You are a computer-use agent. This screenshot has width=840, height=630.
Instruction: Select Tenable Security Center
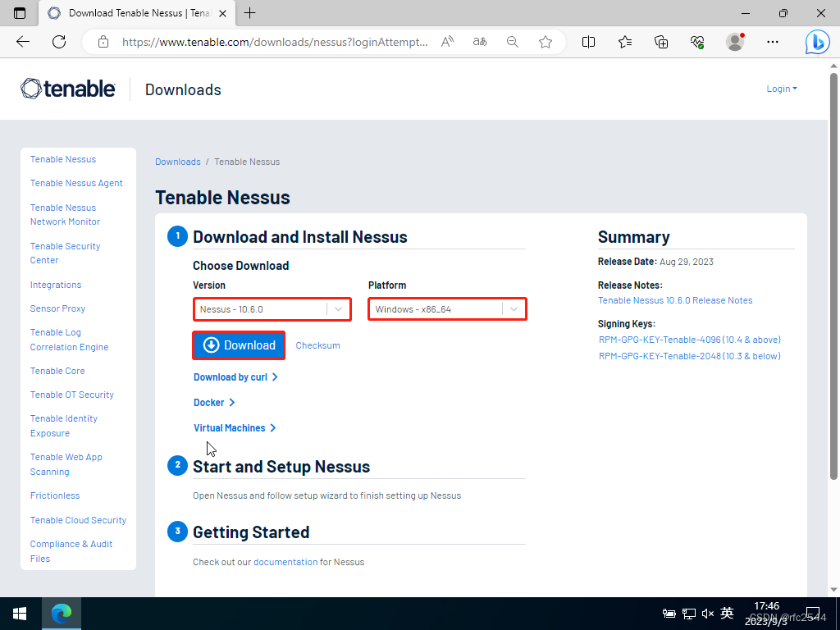pyautogui.click(x=66, y=253)
